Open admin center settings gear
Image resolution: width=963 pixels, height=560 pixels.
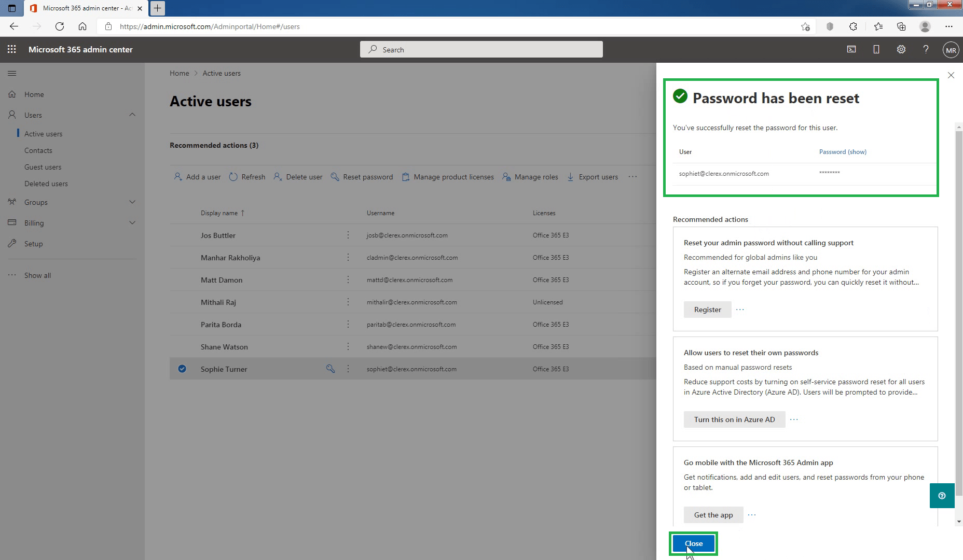901,49
